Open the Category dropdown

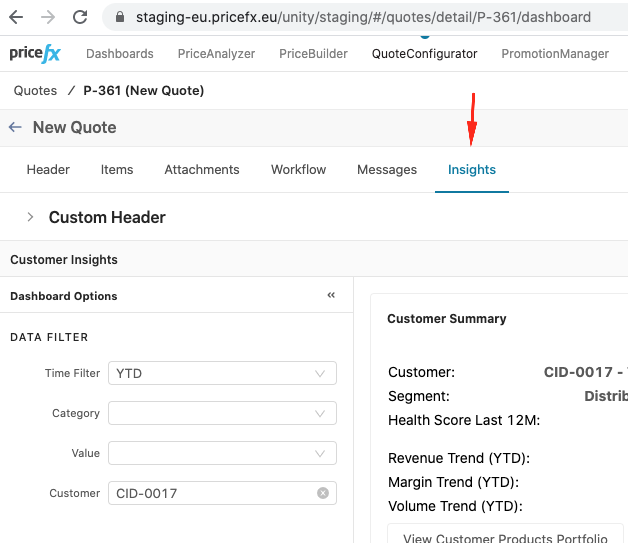point(222,413)
